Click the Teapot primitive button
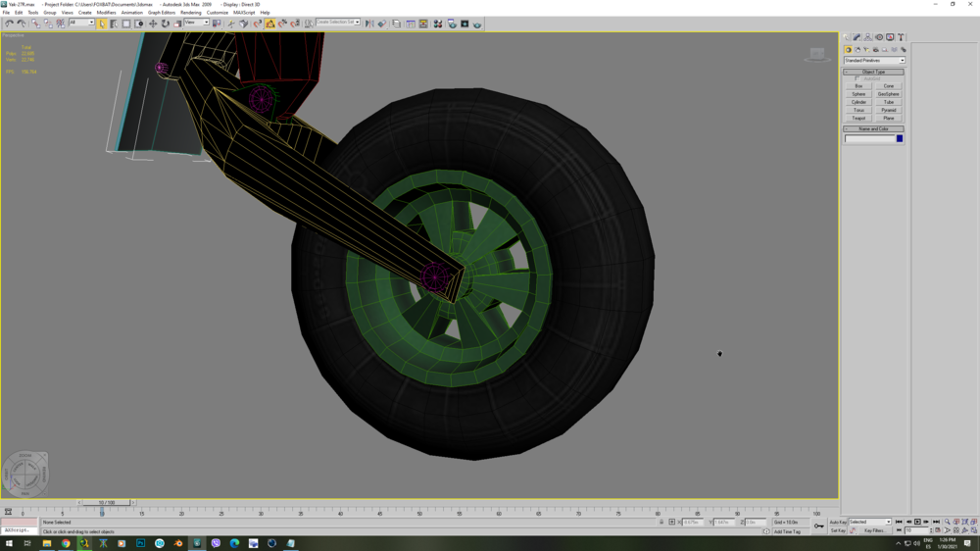980x551 pixels. pos(858,119)
